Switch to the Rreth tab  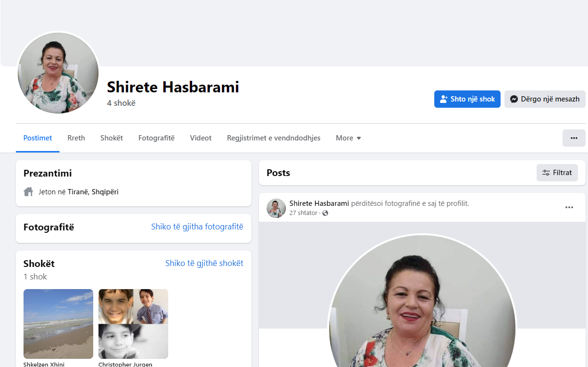(x=76, y=138)
